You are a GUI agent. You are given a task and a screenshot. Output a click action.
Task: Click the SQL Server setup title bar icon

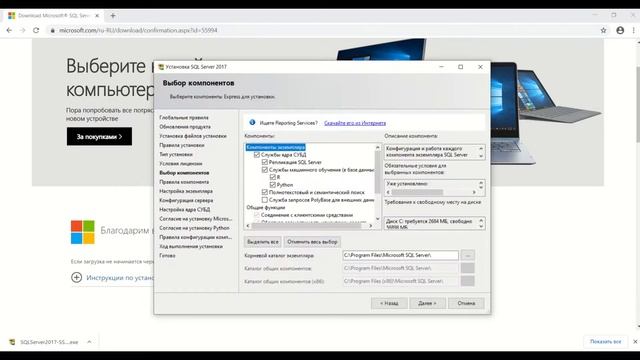click(x=161, y=67)
